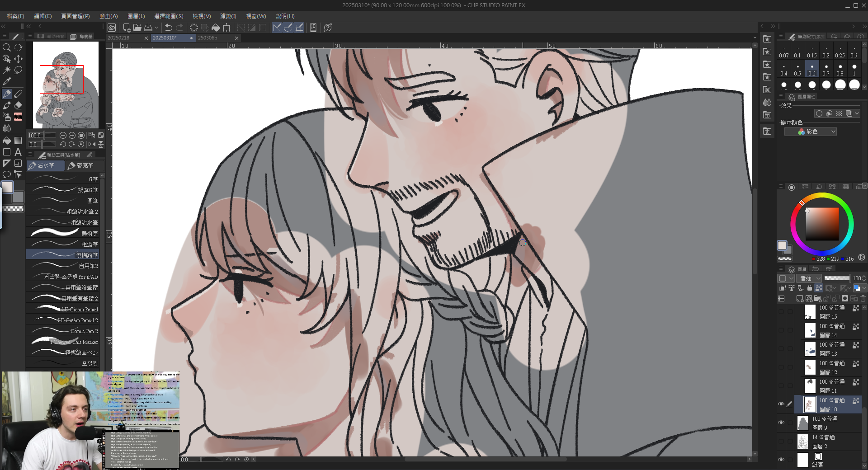Viewport: 868px width, 470px height.
Task: Flip the navigator view horizontally
Action: [x=92, y=144]
